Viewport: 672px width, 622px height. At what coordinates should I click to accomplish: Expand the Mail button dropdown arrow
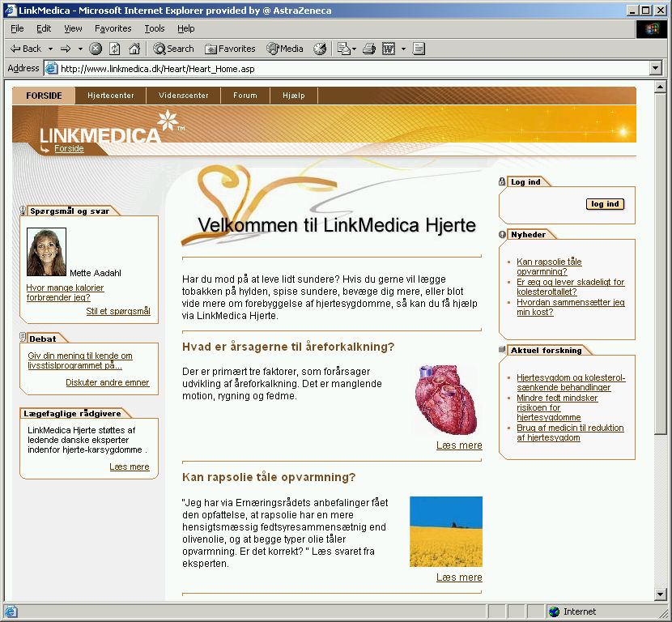pos(354,49)
